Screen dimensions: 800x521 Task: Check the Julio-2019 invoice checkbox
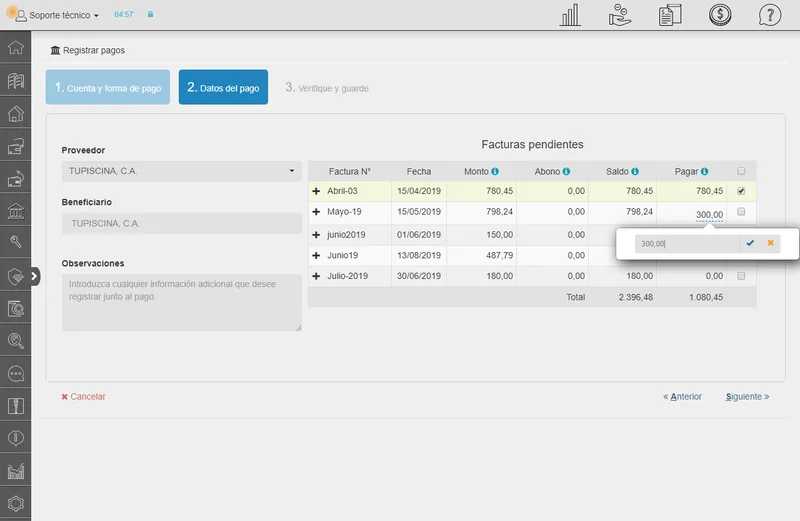pyautogui.click(x=741, y=276)
